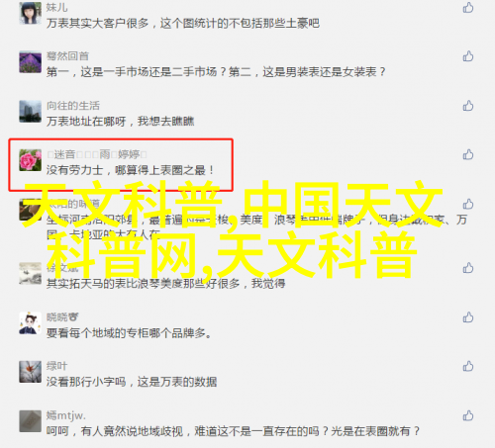Open username 向往的生活
This screenshot has height=448, width=495.
point(73,106)
